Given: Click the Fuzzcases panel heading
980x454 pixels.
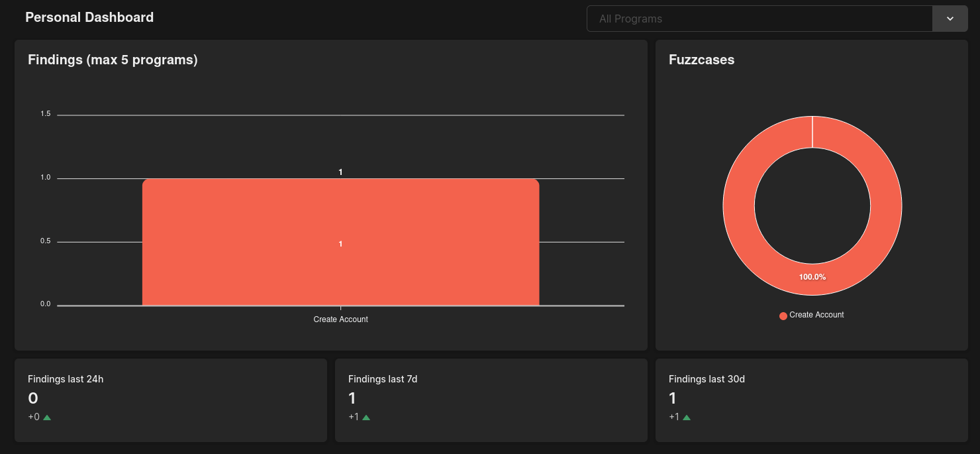Looking at the screenshot, I should 701,60.
